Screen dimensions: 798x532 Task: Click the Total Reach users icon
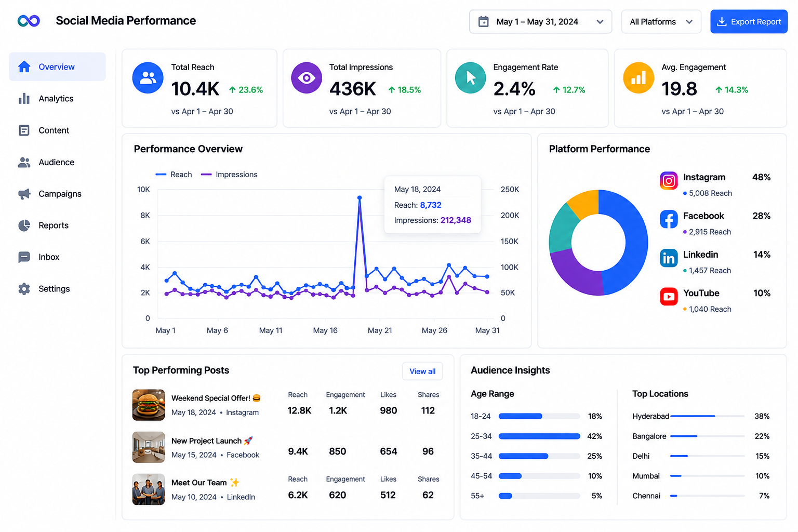[x=148, y=78]
